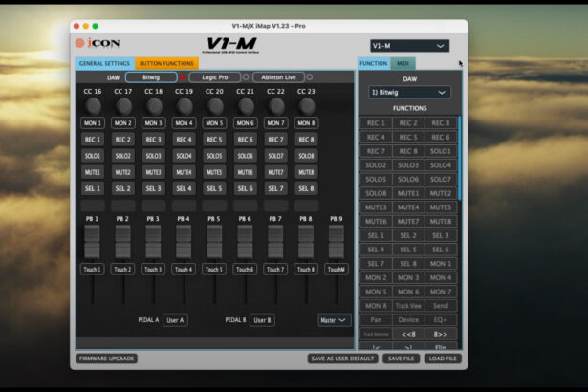
Task: Pick Pan in functions list
Action: point(376,320)
